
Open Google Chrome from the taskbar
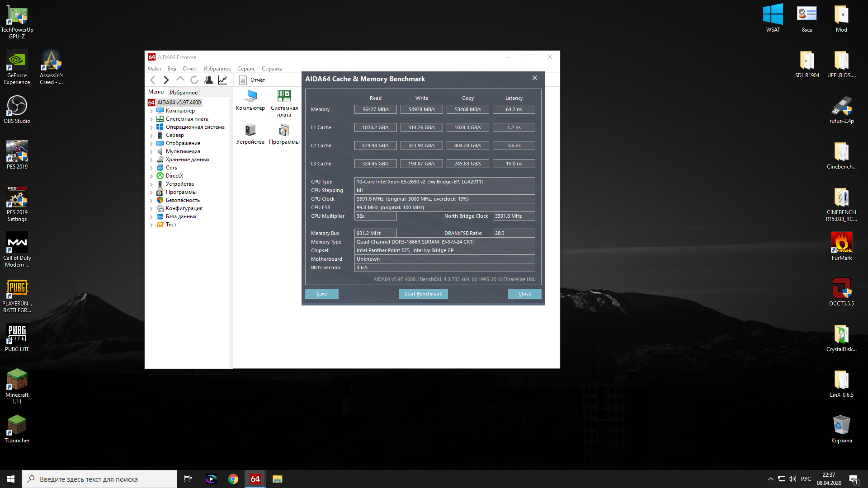coord(233,479)
